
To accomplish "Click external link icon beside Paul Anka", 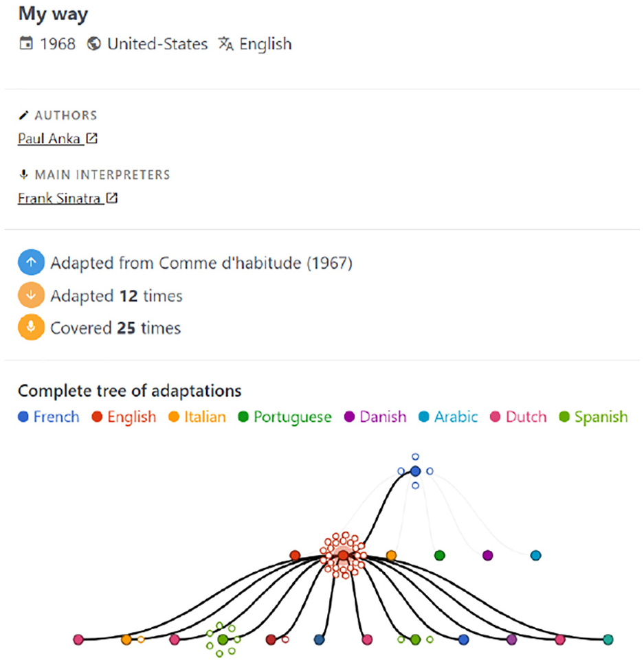I will click(x=91, y=138).
